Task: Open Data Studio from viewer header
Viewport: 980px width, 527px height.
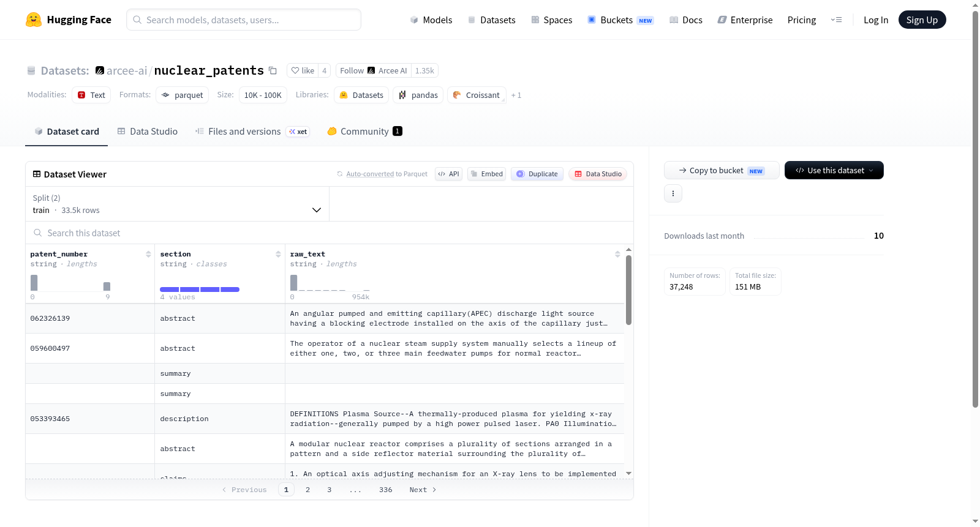Action: [x=598, y=174]
